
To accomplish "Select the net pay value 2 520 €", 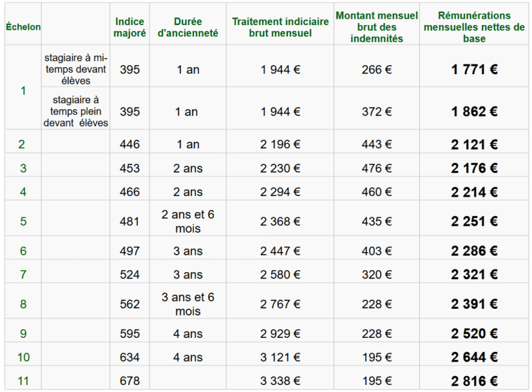I will pos(475,334).
